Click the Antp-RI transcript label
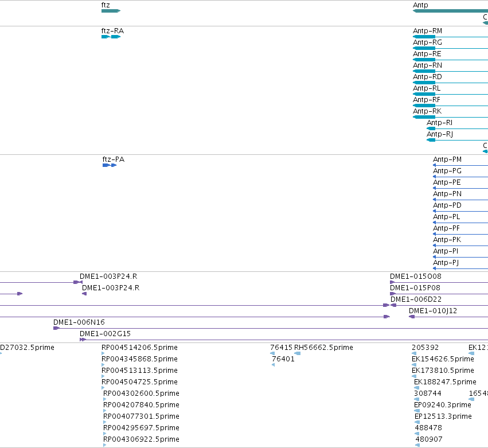The width and height of the screenshot is (488, 448). pos(439,123)
